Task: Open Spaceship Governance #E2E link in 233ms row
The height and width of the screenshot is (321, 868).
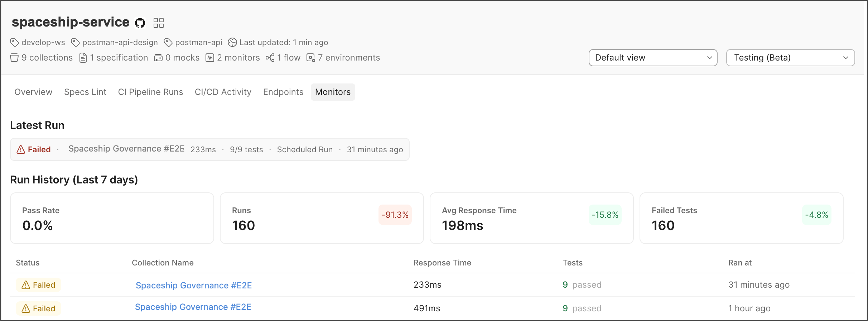Action: point(194,286)
